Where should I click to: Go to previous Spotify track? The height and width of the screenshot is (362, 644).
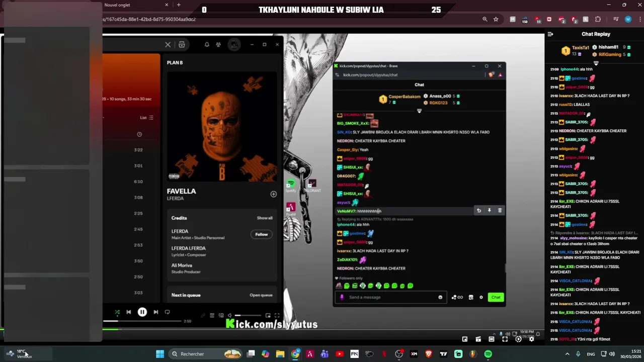(x=129, y=312)
